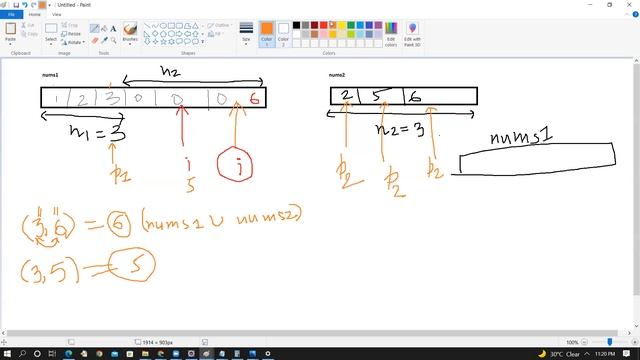This screenshot has height=360, width=640.
Task: Click the zoom slider handle
Action: click(x=610, y=342)
